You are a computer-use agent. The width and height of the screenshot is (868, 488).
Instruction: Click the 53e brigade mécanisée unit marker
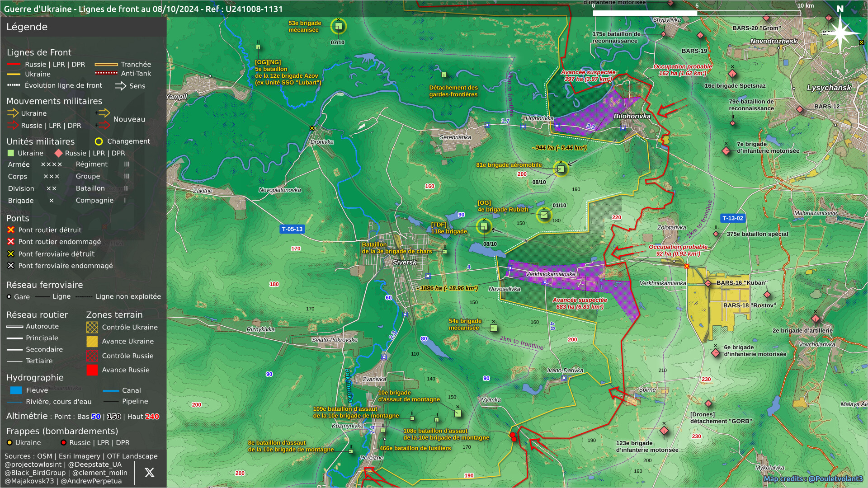[x=338, y=26]
